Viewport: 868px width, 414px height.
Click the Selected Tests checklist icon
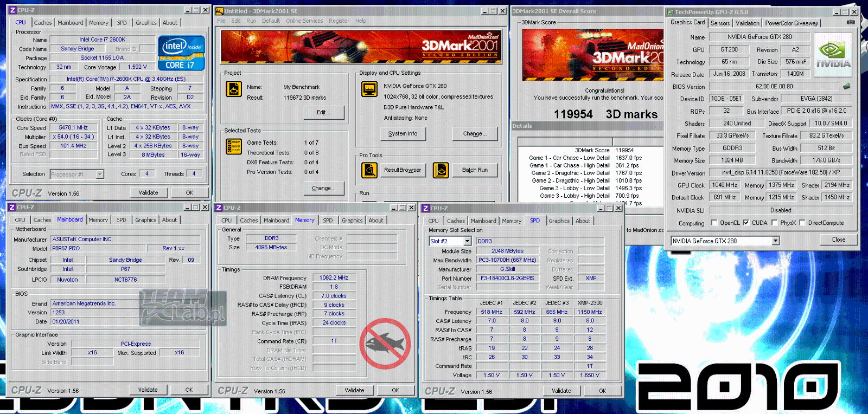tap(233, 146)
